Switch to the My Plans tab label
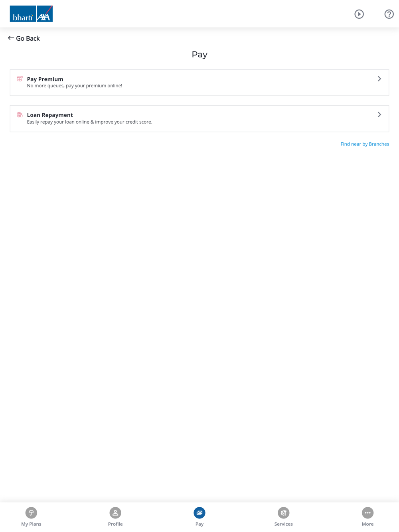The image size is (399, 532). [x=31, y=524]
